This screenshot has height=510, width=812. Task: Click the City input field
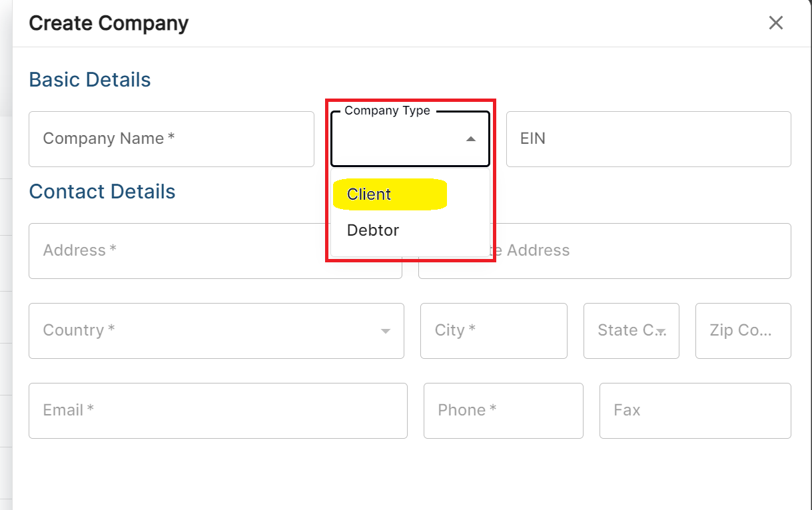tap(494, 331)
